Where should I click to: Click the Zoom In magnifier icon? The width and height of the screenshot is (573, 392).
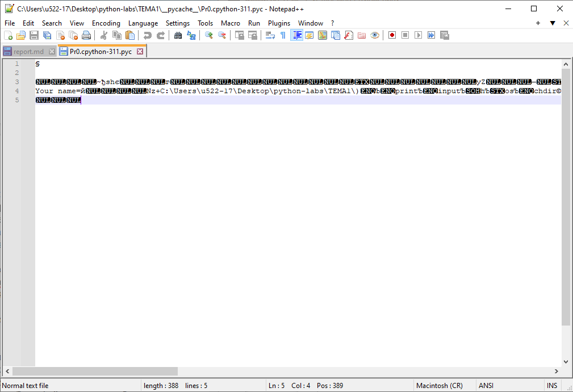[209, 35]
